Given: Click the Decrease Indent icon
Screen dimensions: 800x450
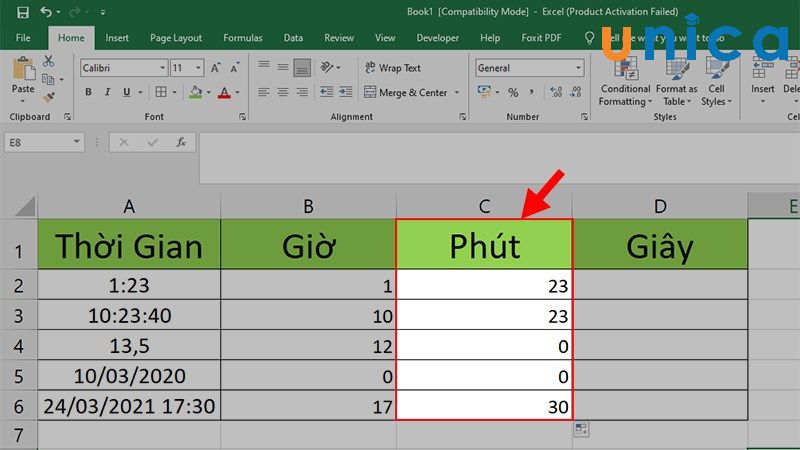Looking at the screenshot, I should click(x=327, y=92).
